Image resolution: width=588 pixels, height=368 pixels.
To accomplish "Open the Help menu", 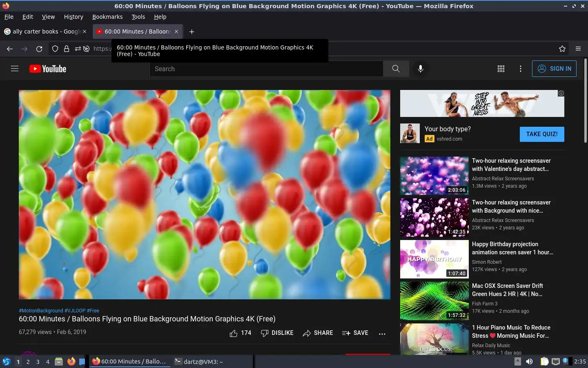I will (x=160, y=17).
